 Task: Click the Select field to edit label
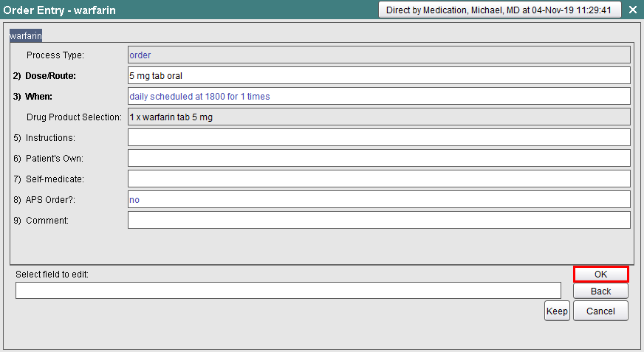pyautogui.click(x=52, y=275)
